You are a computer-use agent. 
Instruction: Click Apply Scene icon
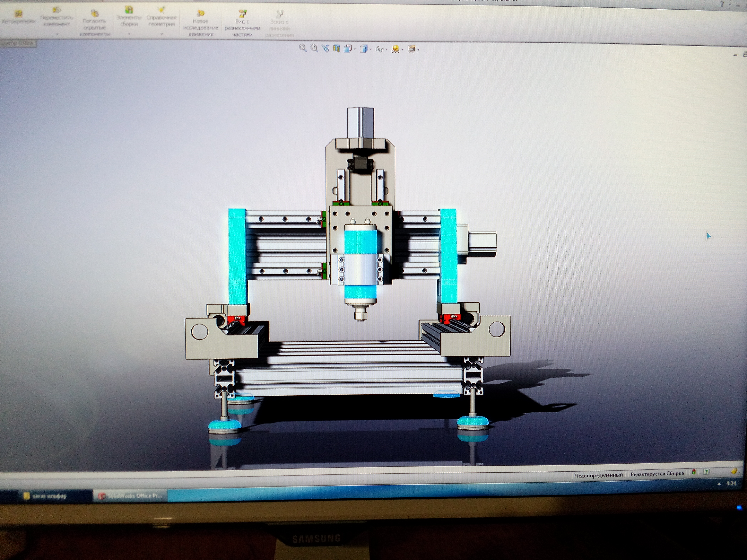pos(395,49)
